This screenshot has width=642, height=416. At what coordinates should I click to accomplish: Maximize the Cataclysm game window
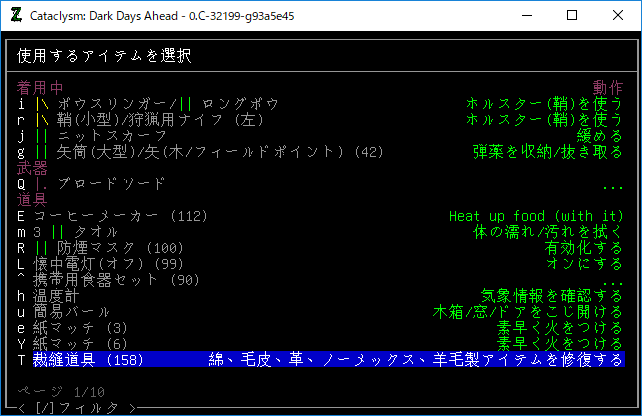coord(571,15)
